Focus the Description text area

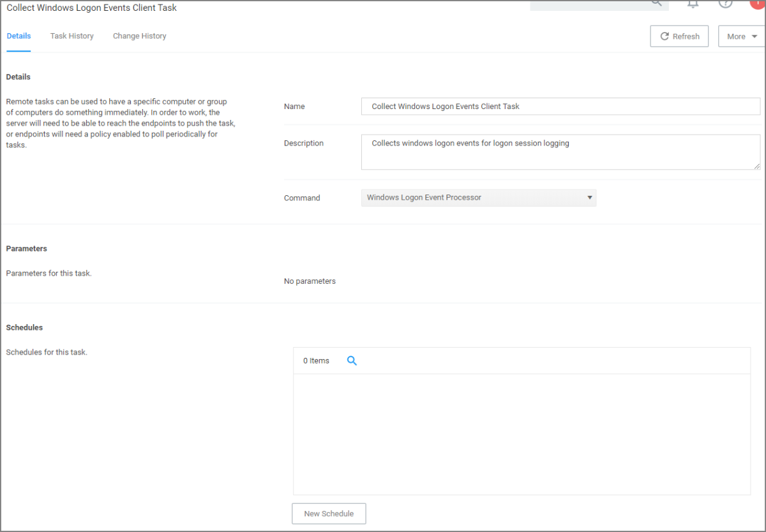pos(560,152)
